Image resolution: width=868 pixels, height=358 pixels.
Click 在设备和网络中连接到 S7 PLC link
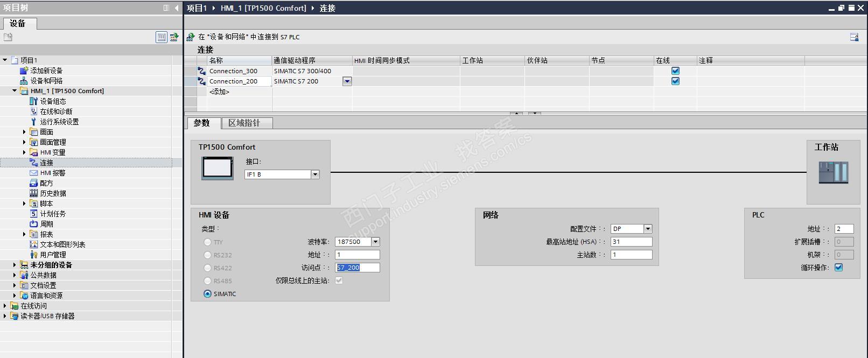click(249, 37)
